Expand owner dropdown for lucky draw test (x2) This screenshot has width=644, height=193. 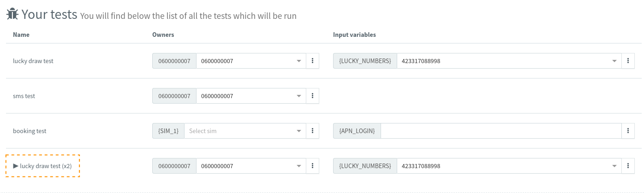coord(299,166)
